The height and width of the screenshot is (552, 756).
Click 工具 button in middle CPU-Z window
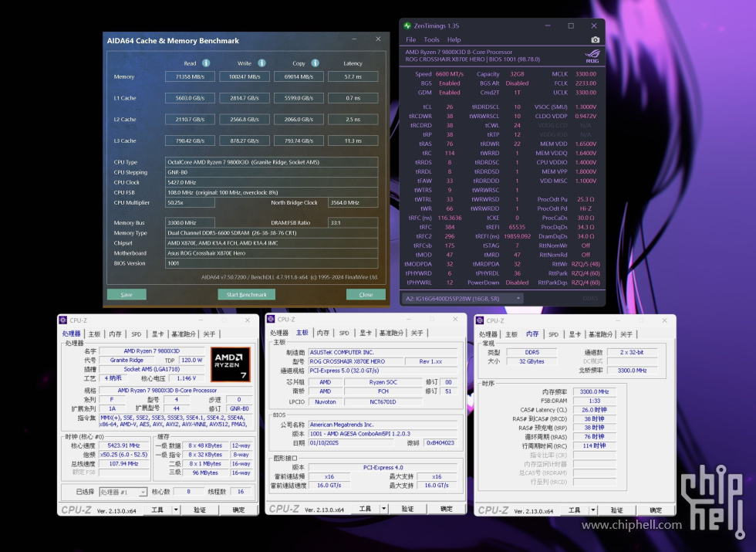[365, 509]
